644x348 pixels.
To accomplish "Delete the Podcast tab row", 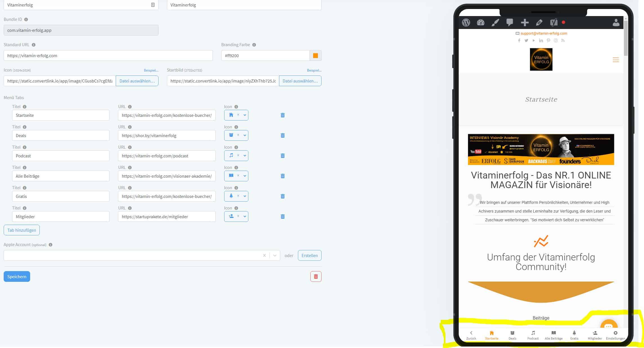I will coord(283,156).
